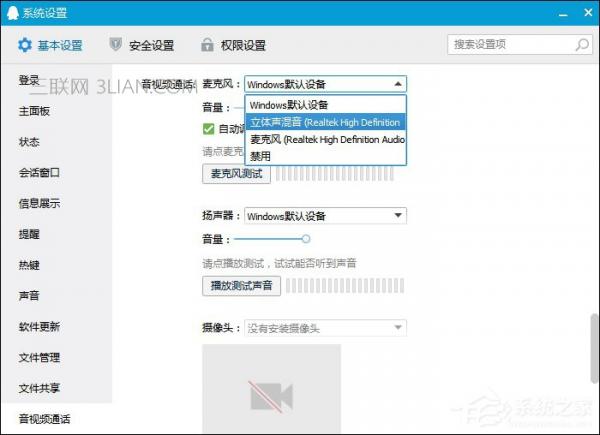Image resolution: width=600 pixels, height=435 pixels.
Task: Select 立体声混音 Realtek option
Action: (x=325, y=122)
